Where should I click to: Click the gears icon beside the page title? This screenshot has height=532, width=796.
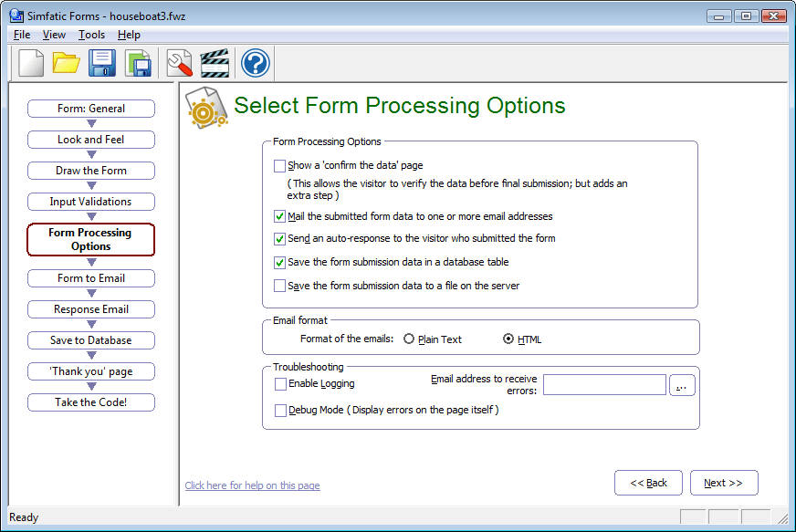pos(205,105)
